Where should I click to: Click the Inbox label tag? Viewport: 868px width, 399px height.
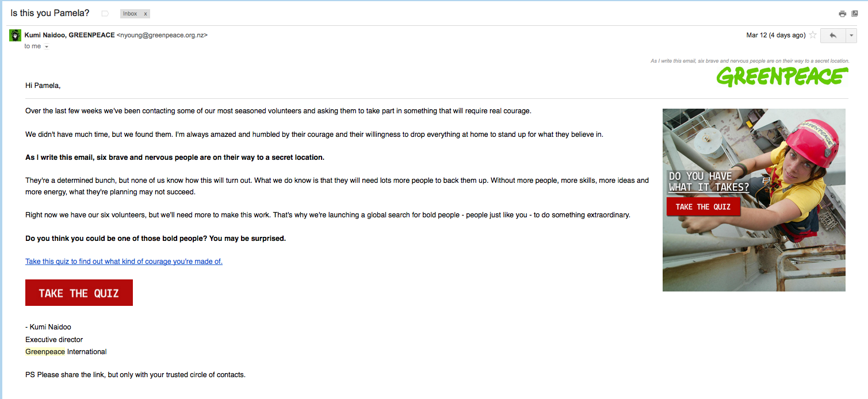tap(130, 13)
